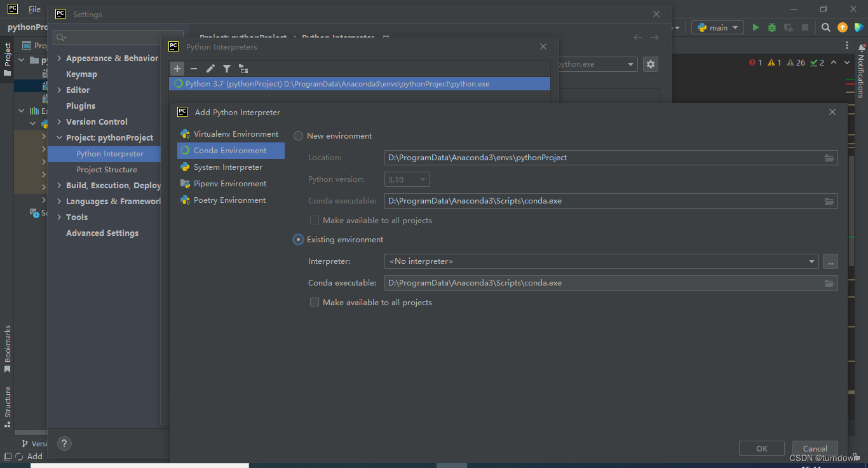Click the remove interpreter minus icon

pyautogui.click(x=194, y=69)
